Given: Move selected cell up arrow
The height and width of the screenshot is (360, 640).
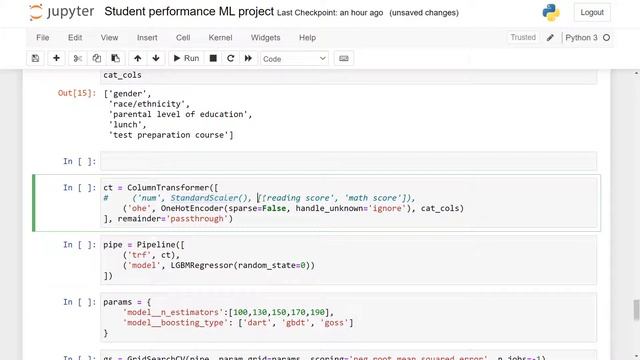Looking at the screenshot, I should (x=138, y=58).
